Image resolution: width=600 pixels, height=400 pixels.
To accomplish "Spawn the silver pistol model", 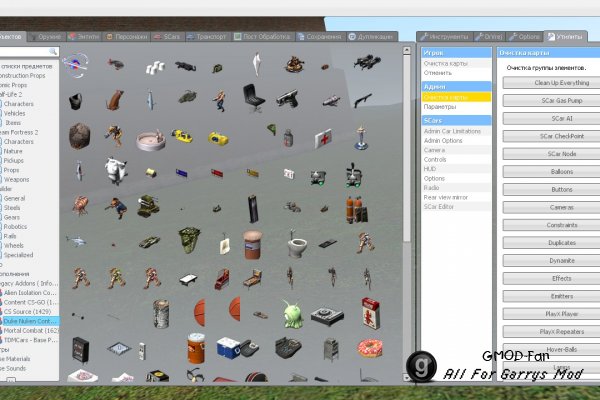I will pyautogui.click(x=287, y=98).
